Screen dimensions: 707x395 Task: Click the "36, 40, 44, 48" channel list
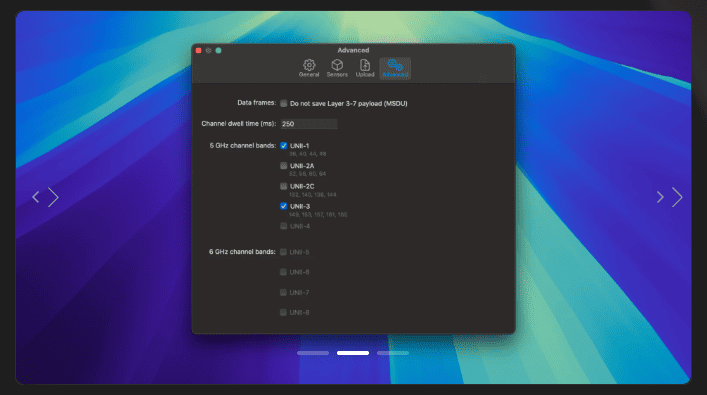[308, 154]
